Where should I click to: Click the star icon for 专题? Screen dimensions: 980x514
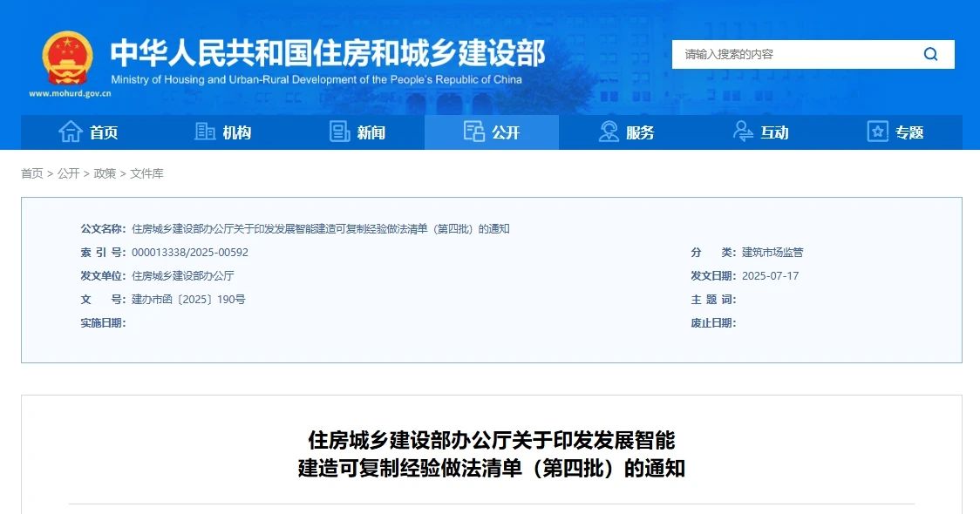click(x=877, y=132)
